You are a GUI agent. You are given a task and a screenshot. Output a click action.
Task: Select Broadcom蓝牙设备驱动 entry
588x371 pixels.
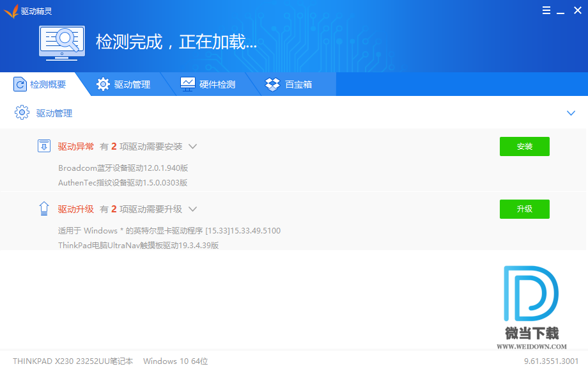(123, 168)
